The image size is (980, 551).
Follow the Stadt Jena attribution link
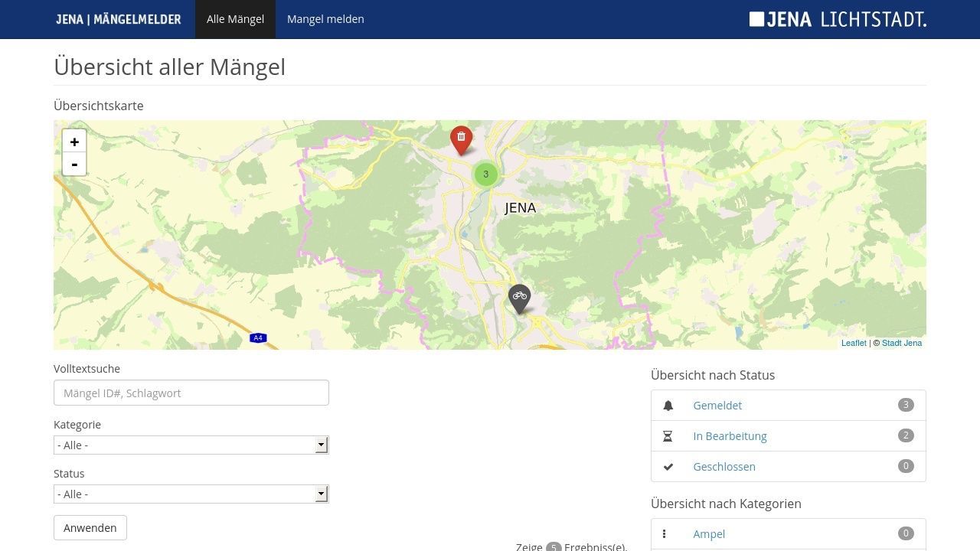(x=901, y=343)
